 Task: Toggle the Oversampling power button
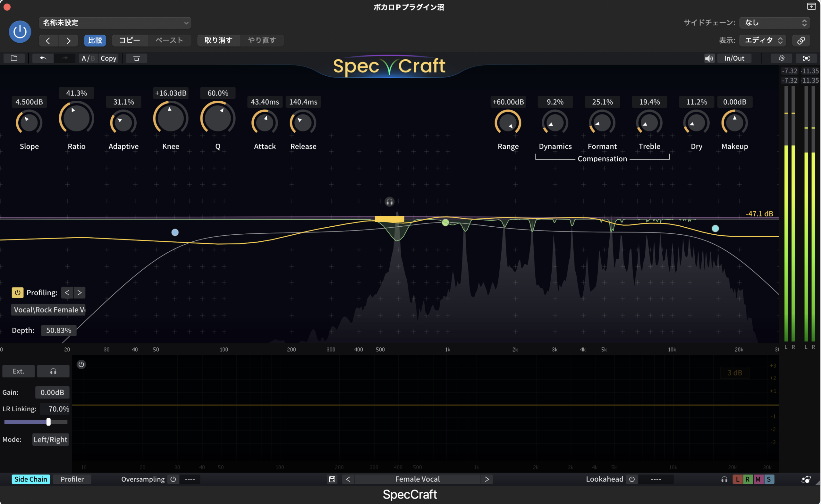(173, 479)
